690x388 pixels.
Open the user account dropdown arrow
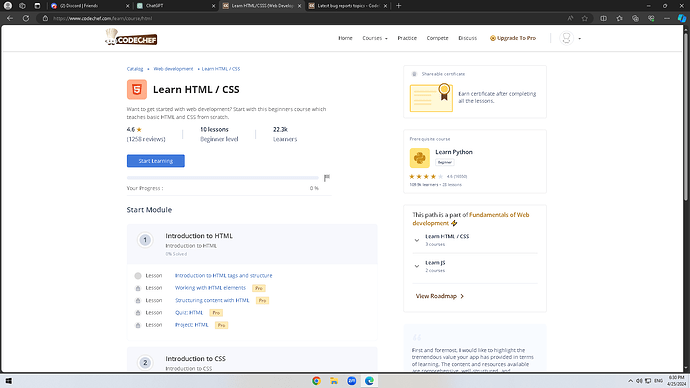coord(580,39)
